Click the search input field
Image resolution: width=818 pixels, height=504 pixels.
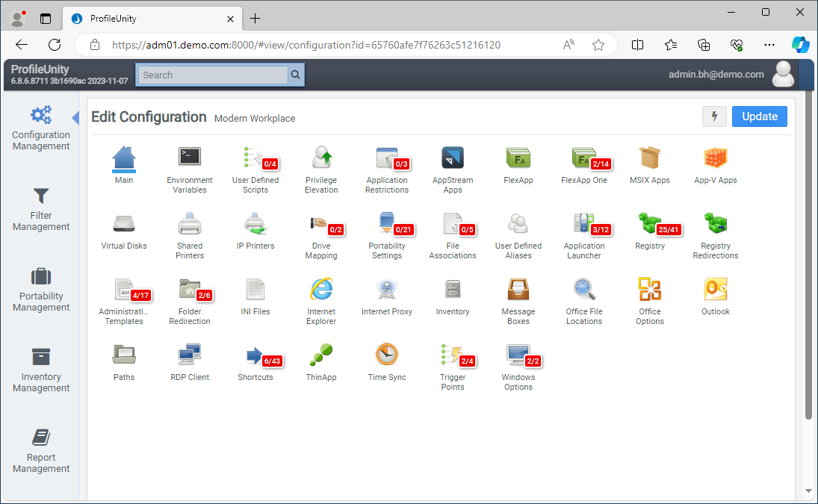(211, 75)
